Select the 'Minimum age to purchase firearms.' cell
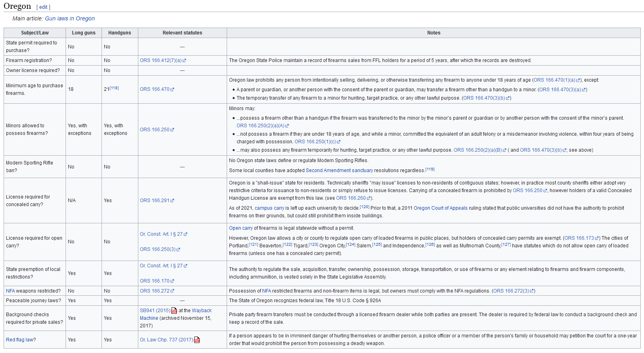This screenshot has width=644, height=353. pos(35,89)
